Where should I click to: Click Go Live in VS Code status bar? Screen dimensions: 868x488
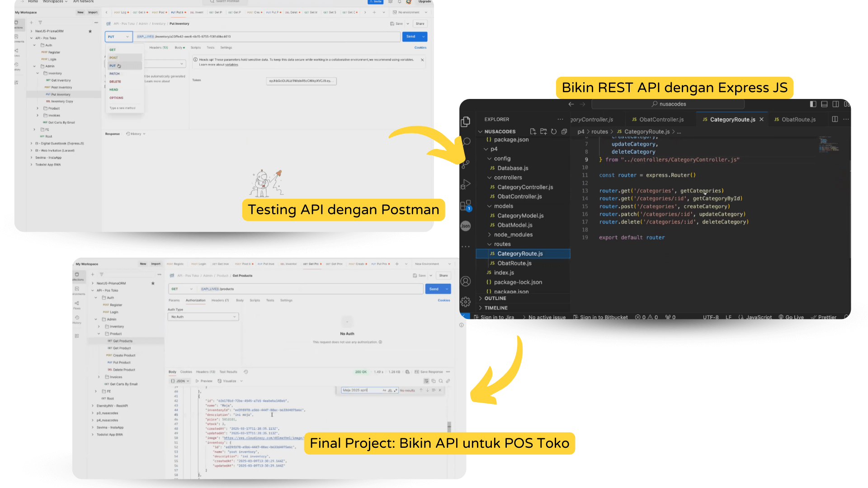pyautogui.click(x=791, y=317)
